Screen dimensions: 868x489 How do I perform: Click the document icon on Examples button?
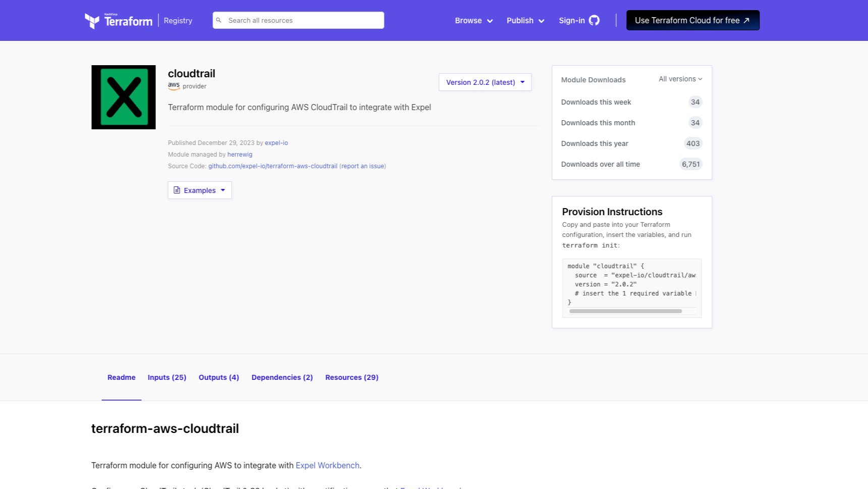[x=177, y=190]
